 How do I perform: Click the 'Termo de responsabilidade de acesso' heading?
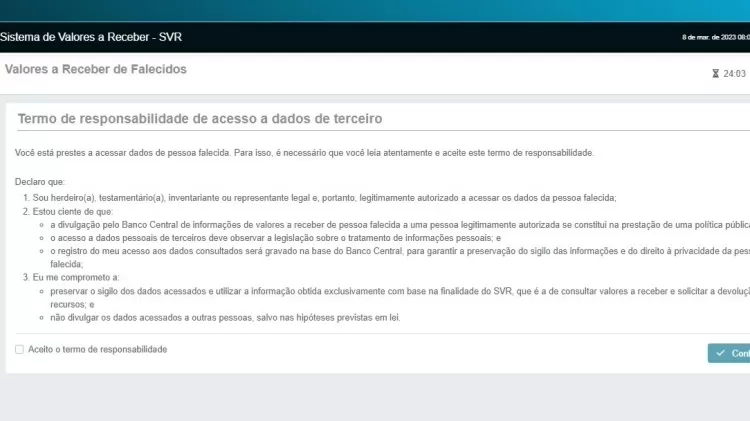[x=200, y=118]
